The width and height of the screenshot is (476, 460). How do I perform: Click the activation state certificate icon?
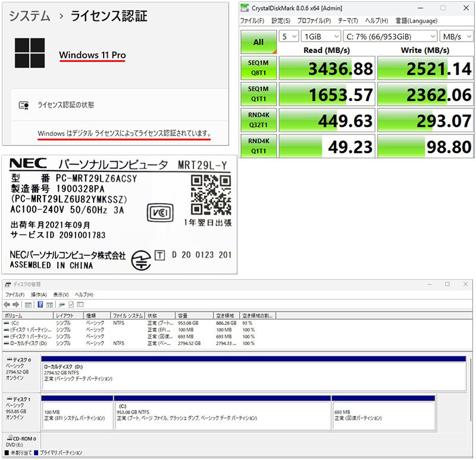24,105
